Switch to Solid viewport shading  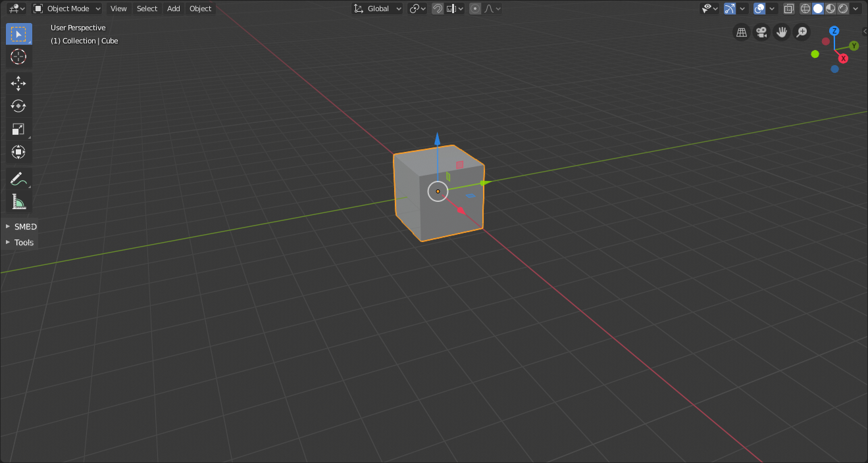(818, 9)
